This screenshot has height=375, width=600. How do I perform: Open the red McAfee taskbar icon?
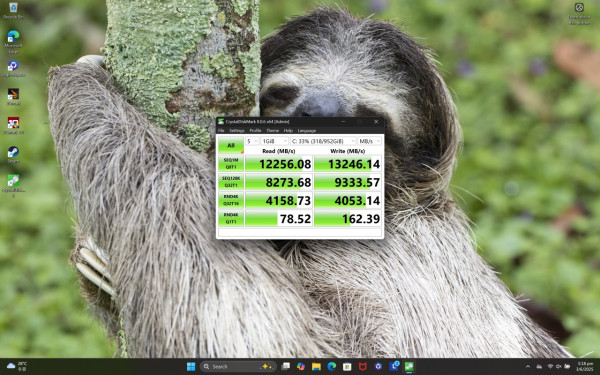click(x=362, y=367)
